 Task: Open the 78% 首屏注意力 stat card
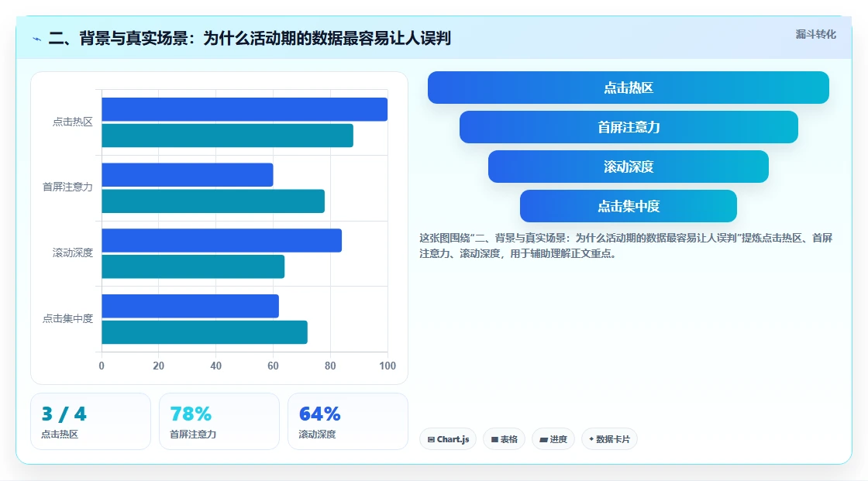219,421
